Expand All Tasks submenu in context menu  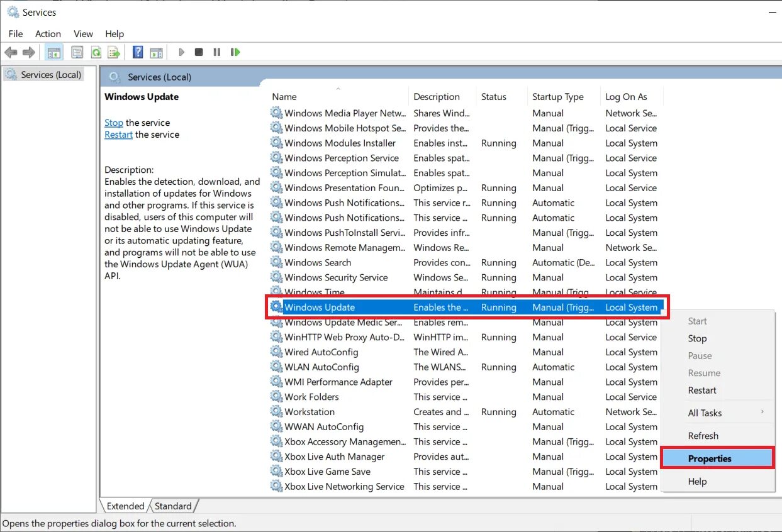point(718,413)
